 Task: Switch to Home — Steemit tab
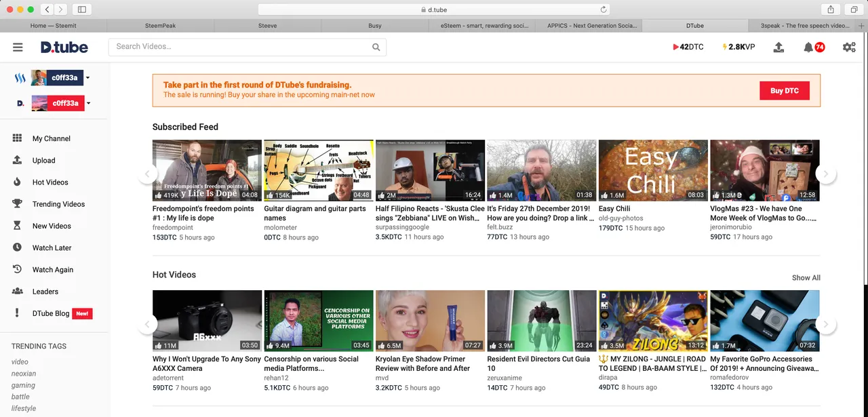click(x=54, y=26)
